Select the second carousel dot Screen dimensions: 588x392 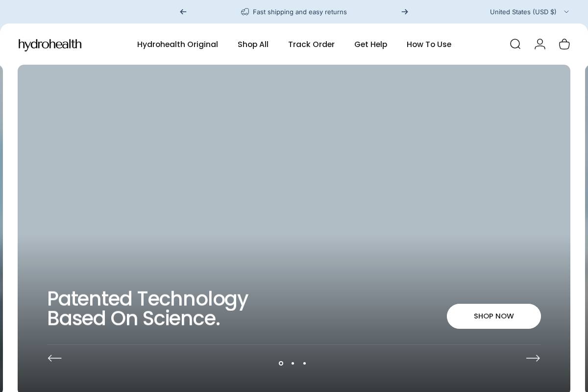coord(293,363)
